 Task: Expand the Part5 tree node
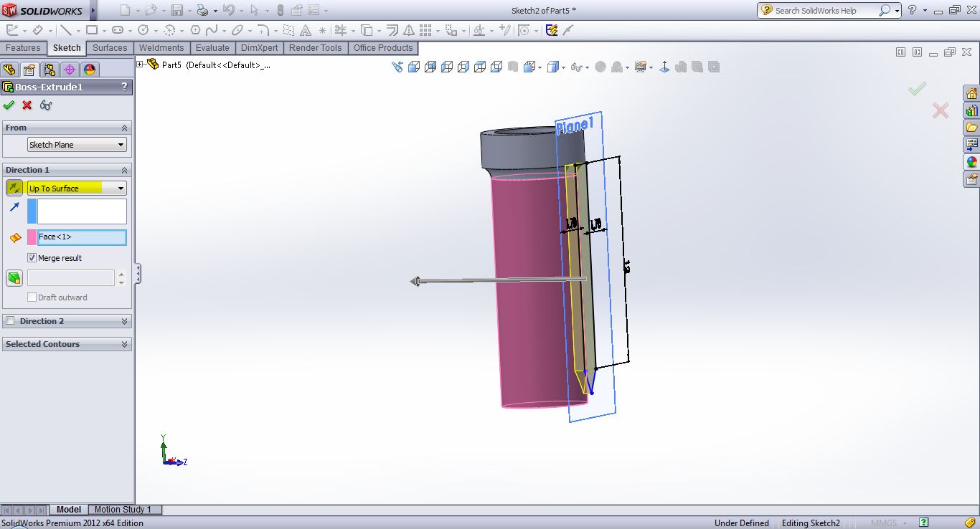(140, 65)
